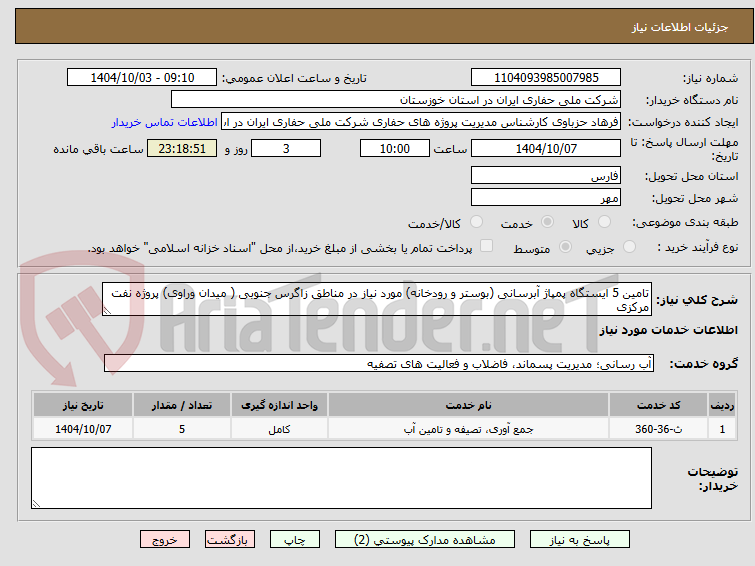This screenshot has height=566, width=755.
Task: Click the row number cell 1
Action: [722, 429]
